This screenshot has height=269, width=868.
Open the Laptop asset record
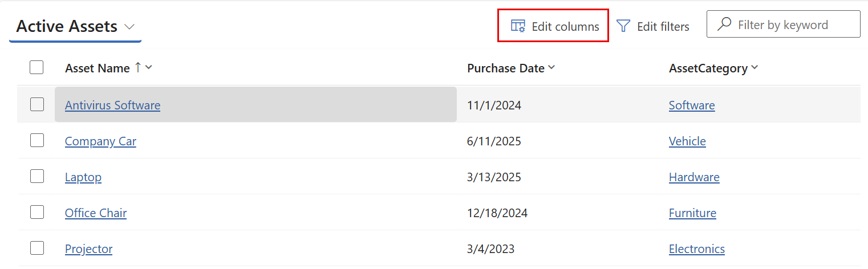coord(83,177)
